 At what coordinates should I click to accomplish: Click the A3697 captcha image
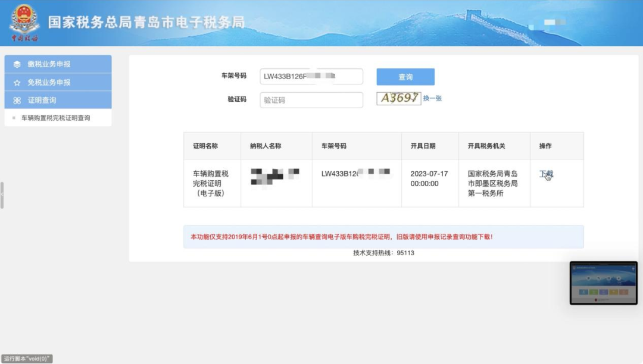click(398, 98)
